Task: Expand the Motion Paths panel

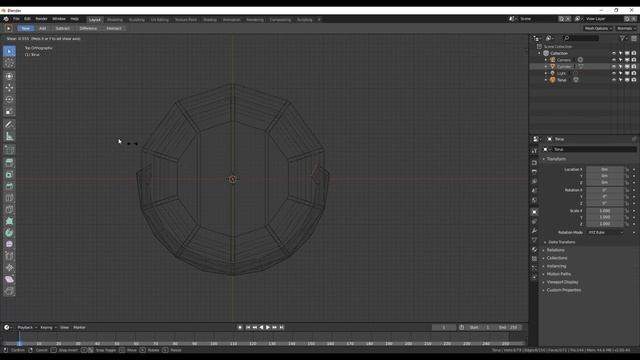Action: point(559,274)
